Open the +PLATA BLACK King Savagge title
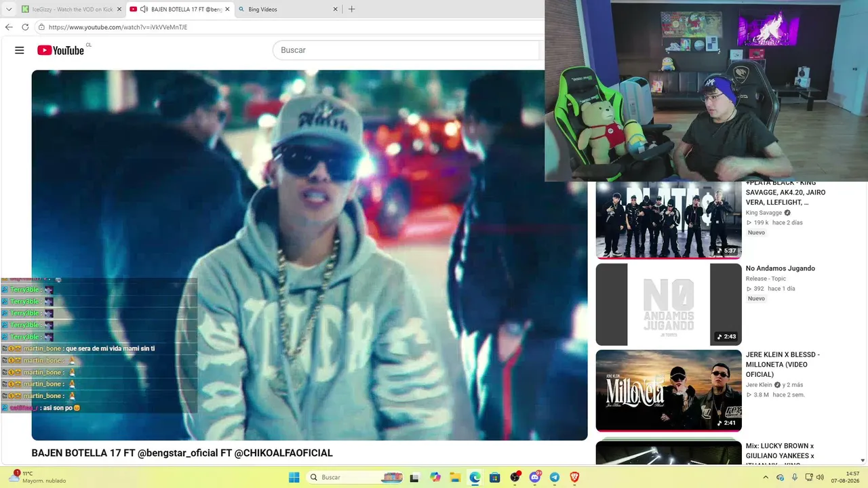Screen dimensions: 868x488 [785, 192]
